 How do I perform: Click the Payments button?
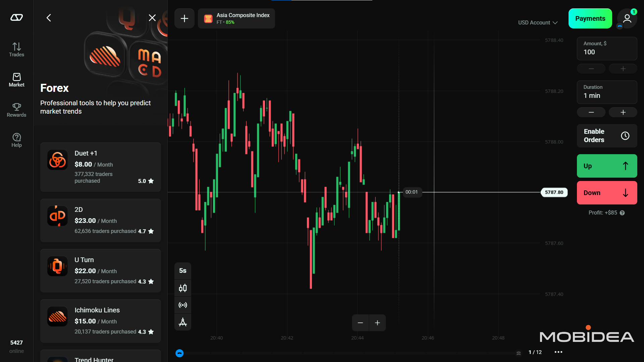pos(590,18)
